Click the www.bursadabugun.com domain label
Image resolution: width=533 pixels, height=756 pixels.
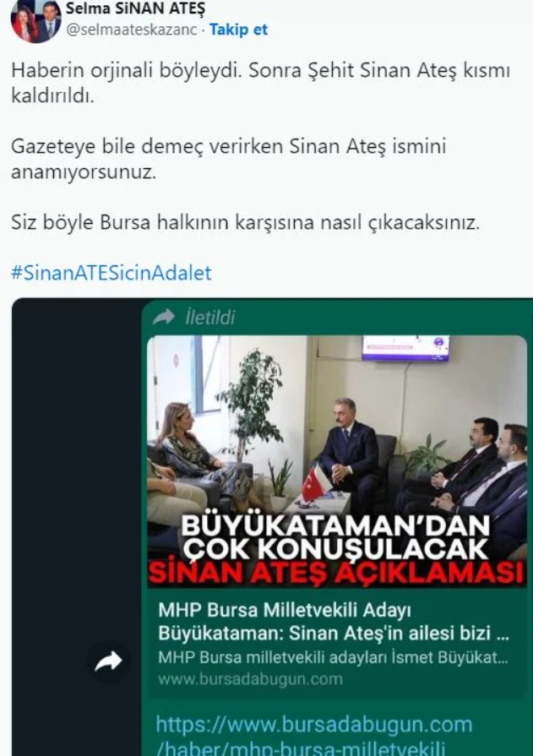click(250, 679)
